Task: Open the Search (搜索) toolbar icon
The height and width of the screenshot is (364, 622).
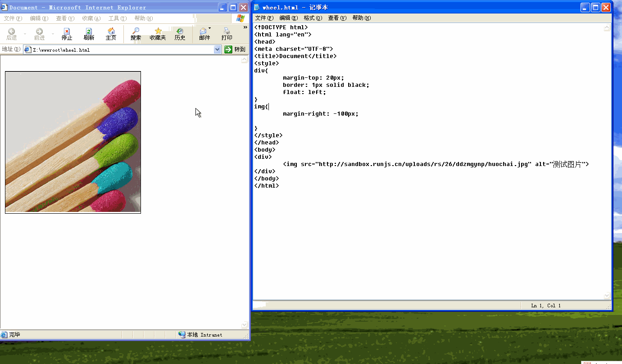Action: click(136, 31)
